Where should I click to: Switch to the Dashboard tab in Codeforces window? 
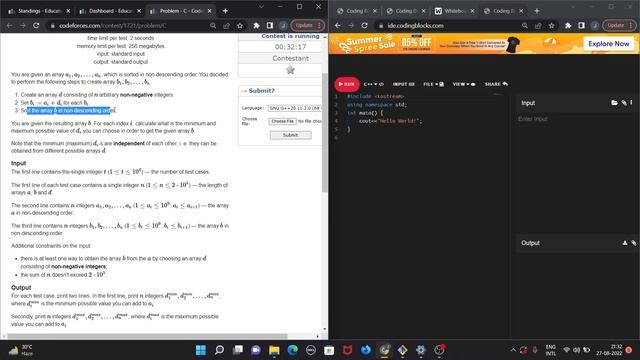tap(109, 11)
